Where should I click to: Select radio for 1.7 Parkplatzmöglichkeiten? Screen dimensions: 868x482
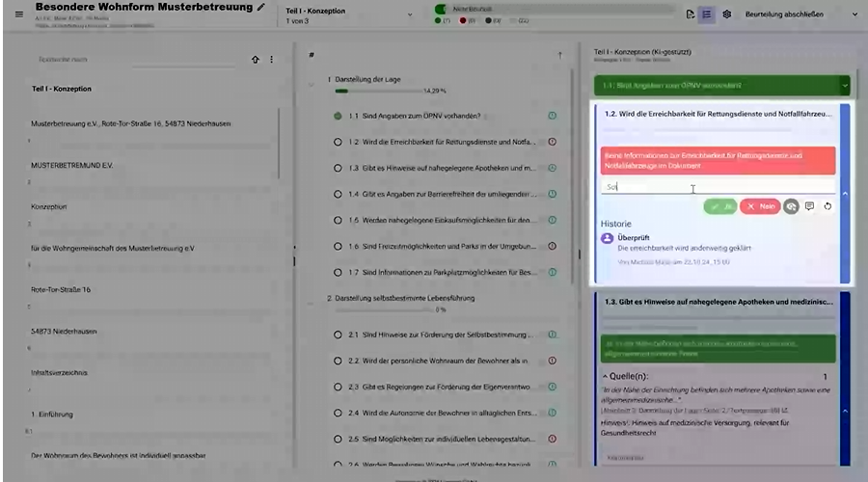(x=338, y=272)
